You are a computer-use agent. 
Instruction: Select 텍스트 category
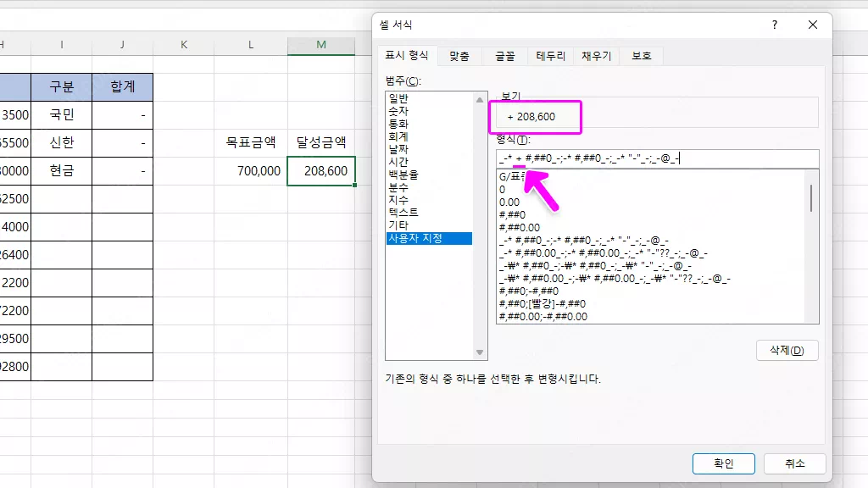[429, 213]
